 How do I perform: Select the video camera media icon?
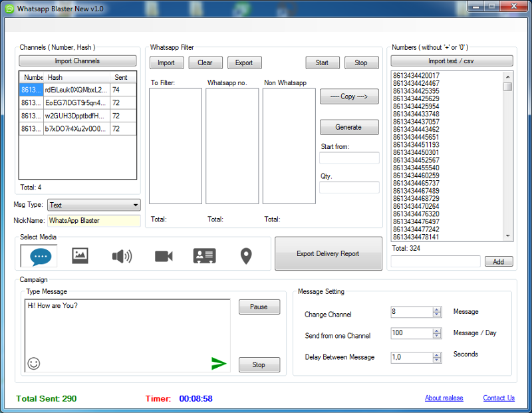[x=164, y=256]
